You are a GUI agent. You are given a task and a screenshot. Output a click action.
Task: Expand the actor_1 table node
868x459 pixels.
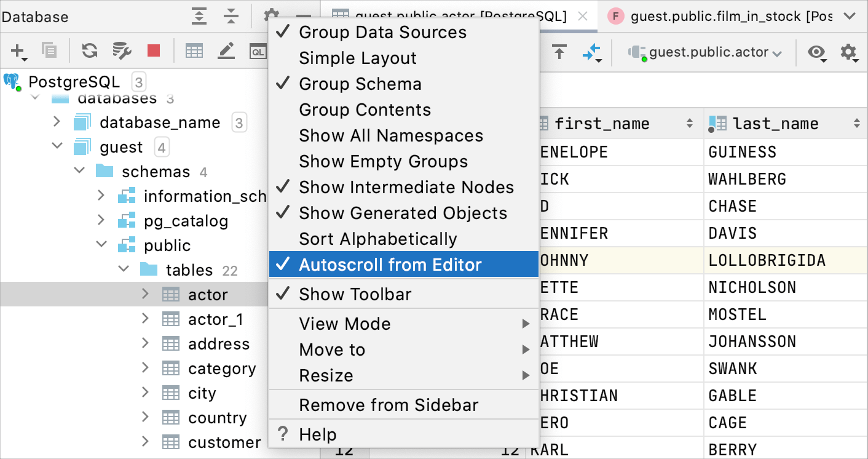point(145,319)
